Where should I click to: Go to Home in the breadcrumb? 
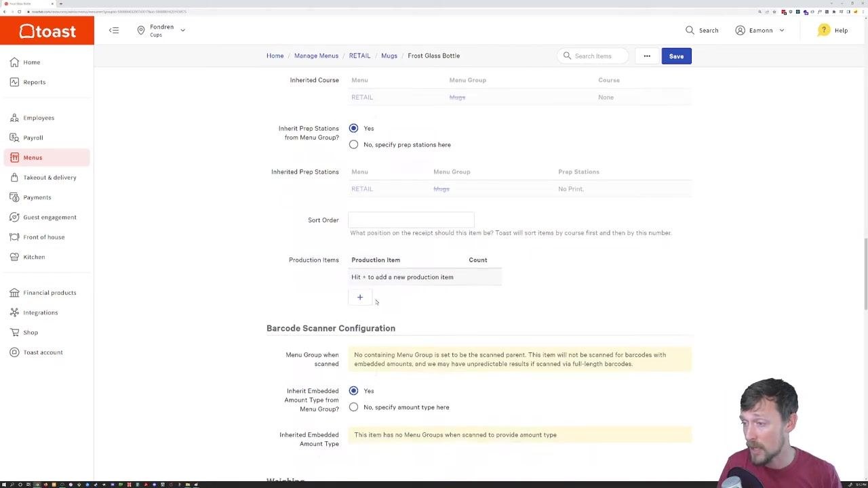coord(275,56)
